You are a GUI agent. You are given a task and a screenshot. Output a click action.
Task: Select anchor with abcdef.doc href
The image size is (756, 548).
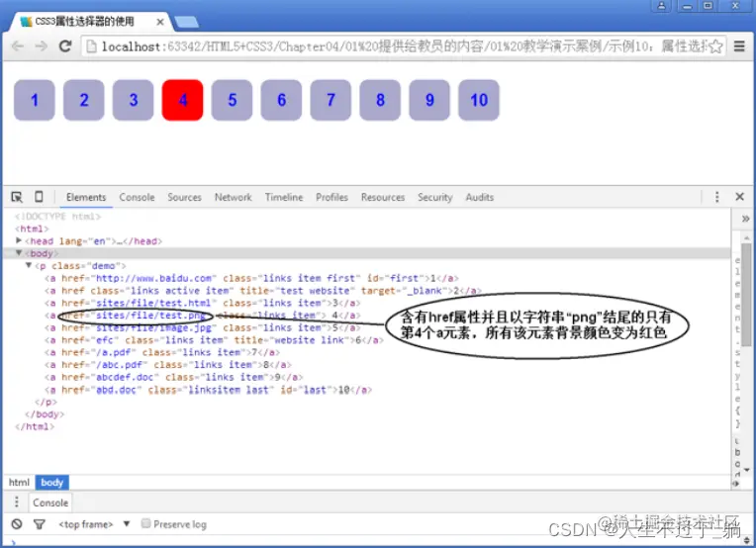click(x=173, y=378)
